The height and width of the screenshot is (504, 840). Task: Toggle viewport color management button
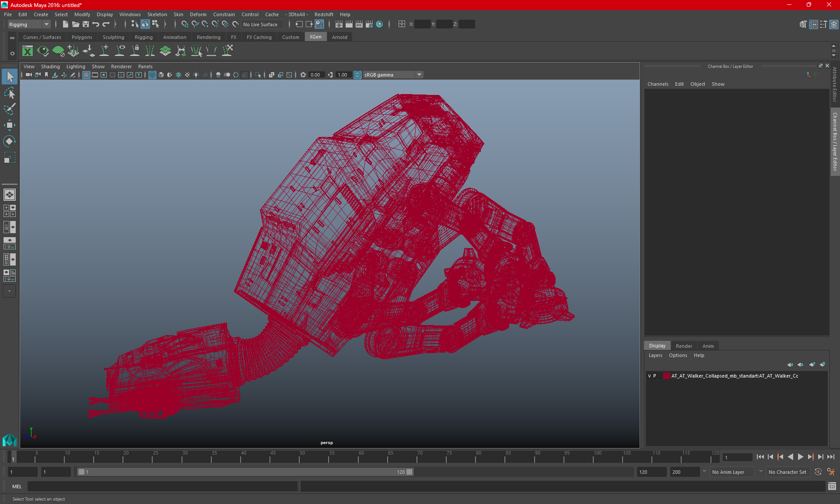(357, 75)
